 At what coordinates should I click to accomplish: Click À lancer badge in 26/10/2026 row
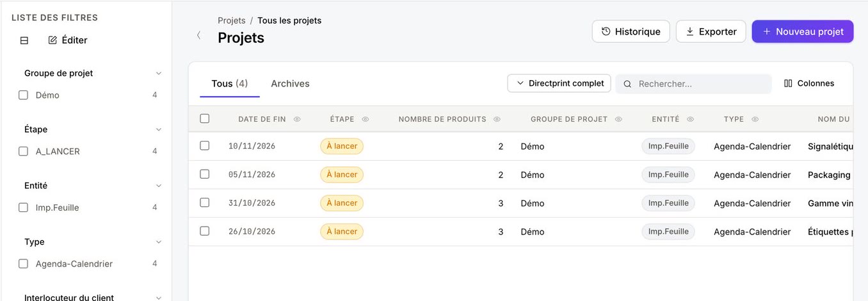[x=342, y=231]
